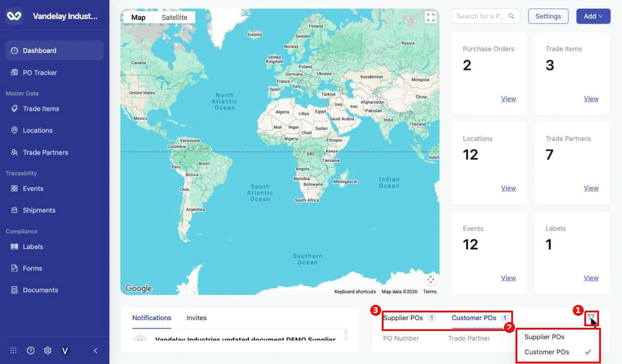
Task: View Trade Items card details
Action: pyautogui.click(x=591, y=99)
